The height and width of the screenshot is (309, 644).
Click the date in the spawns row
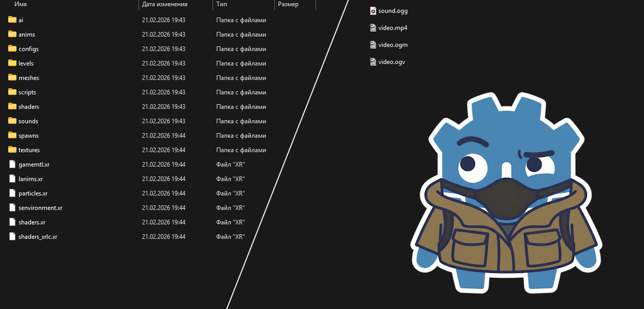point(164,136)
